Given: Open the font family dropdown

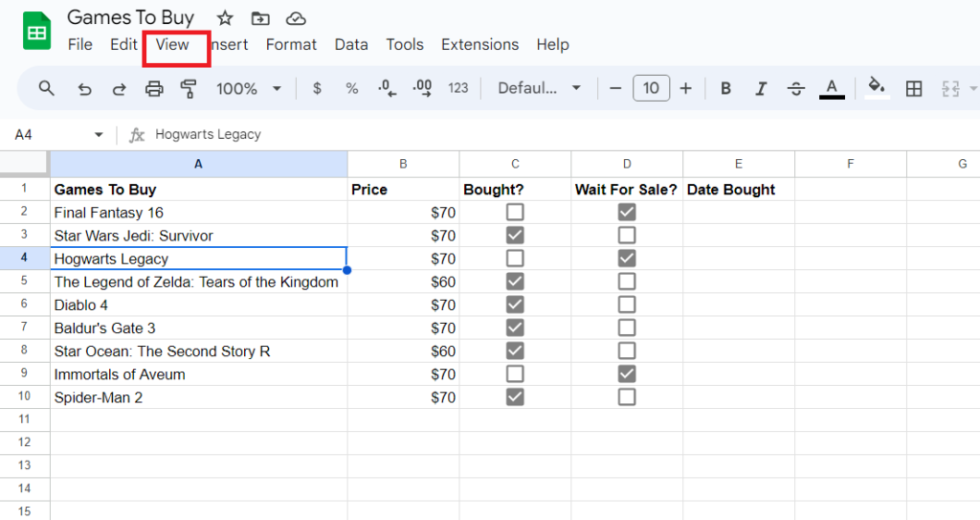Looking at the screenshot, I should click(x=539, y=88).
